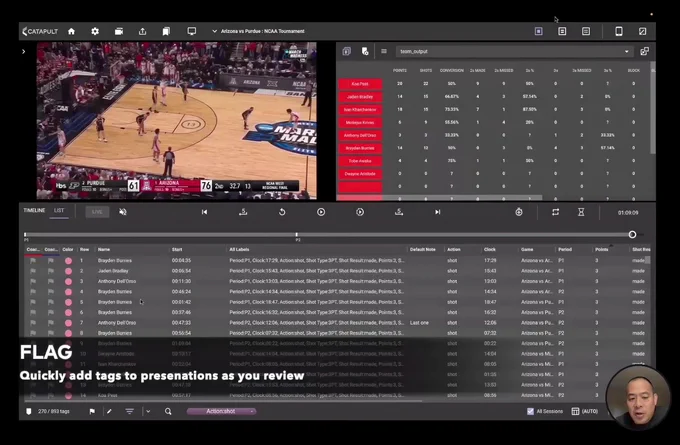
Task: Click the filter lines icon in bottom toolbar
Action: click(x=129, y=411)
